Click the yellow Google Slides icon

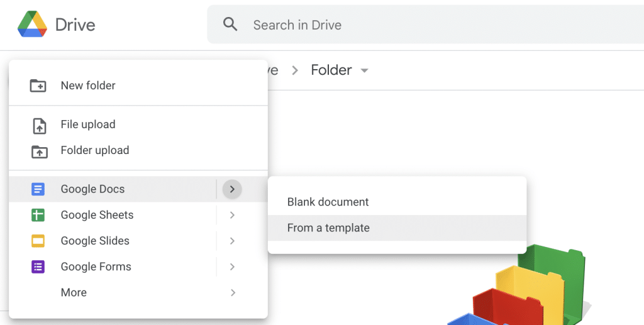(x=38, y=241)
